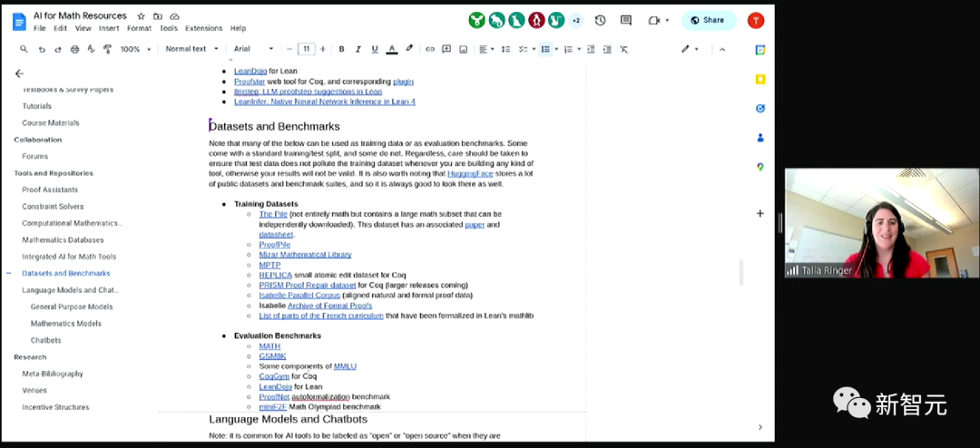Screen dimensions: 980x448
Task: Click the Italic formatting icon
Action: click(358, 49)
